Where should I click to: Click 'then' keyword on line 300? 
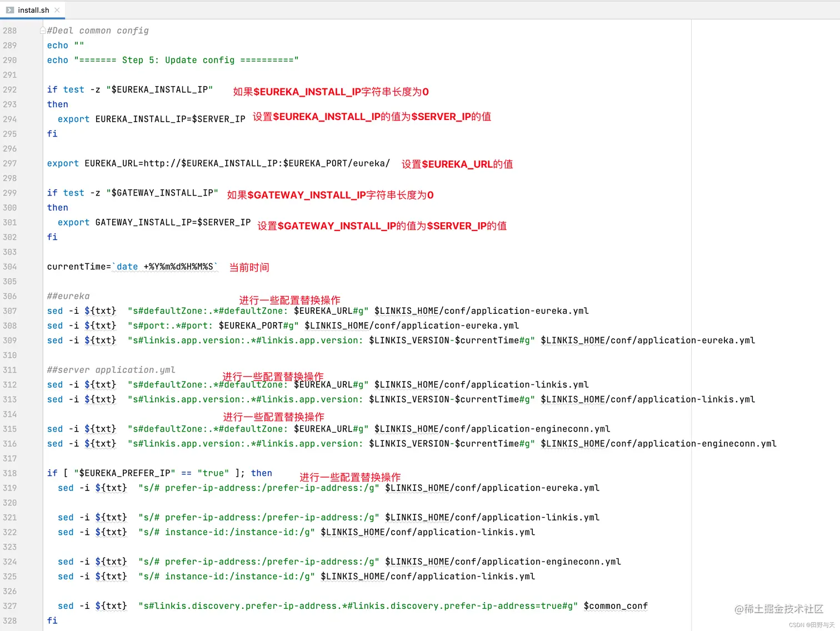(x=58, y=208)
